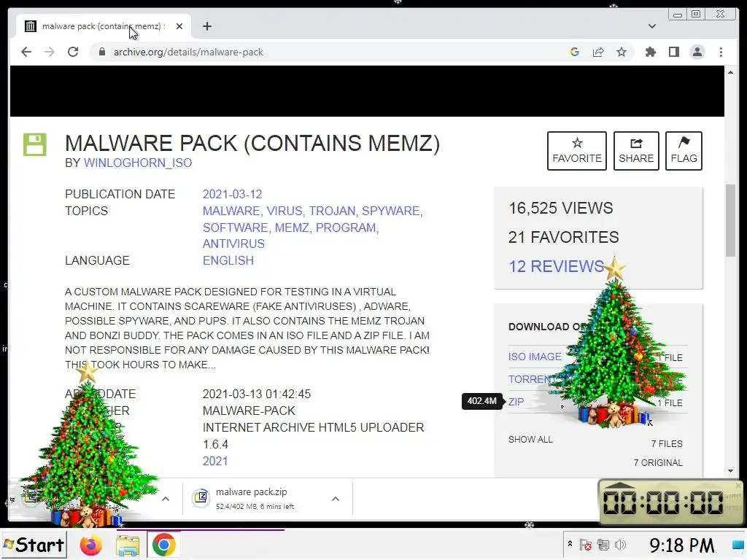747x560 pixels.
Task: Click the 16,525 VIEWS text
Action: 561,208
